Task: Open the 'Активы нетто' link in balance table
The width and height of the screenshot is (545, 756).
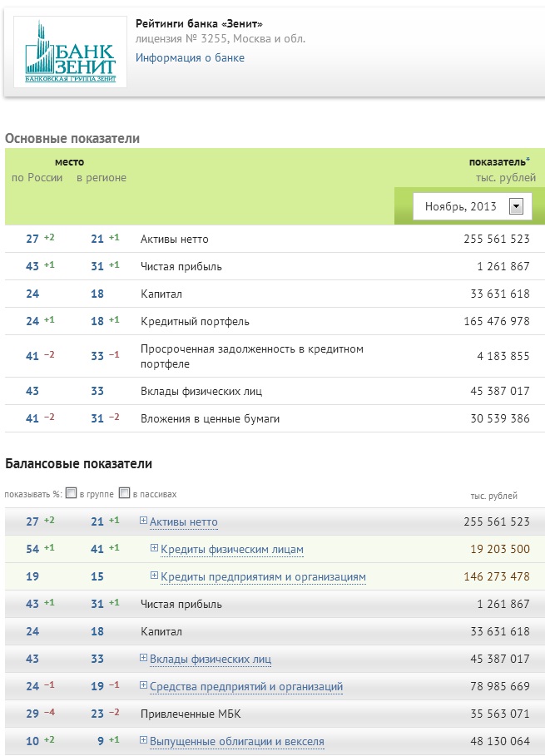Action: [x=184, y=522]
